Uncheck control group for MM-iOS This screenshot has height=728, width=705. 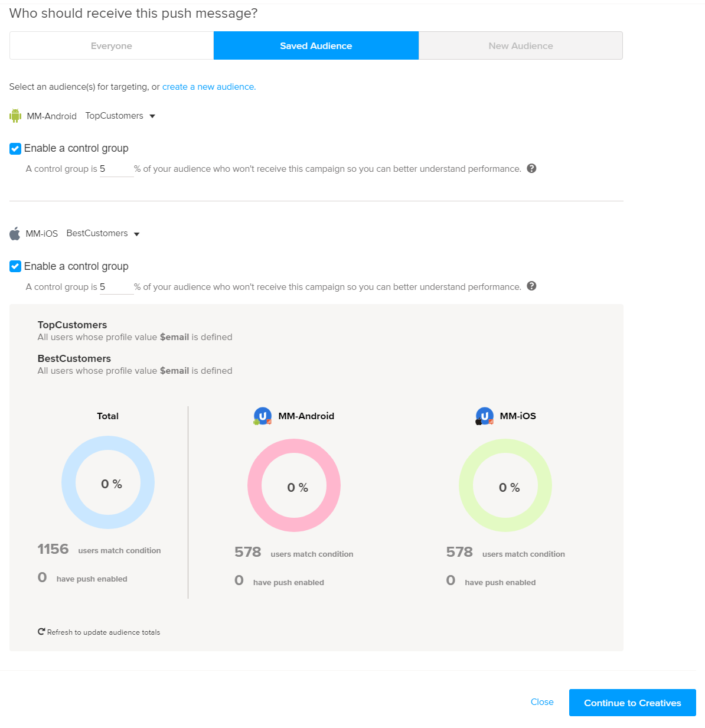coord(15,267)
